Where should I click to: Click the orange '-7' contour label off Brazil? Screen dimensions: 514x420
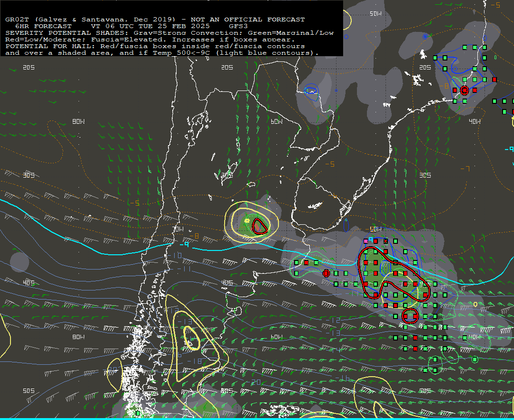pyautogui.click(x=465, y=169)
